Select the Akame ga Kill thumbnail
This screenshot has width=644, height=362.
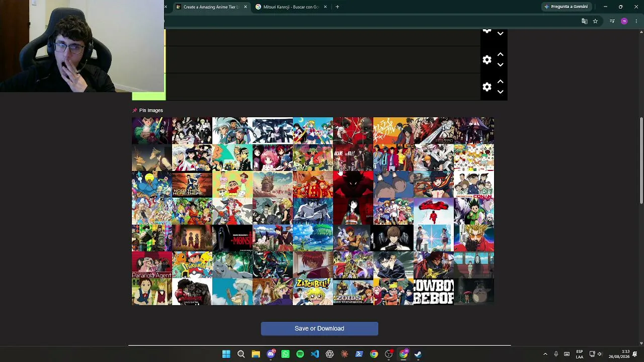coord(353,158)
